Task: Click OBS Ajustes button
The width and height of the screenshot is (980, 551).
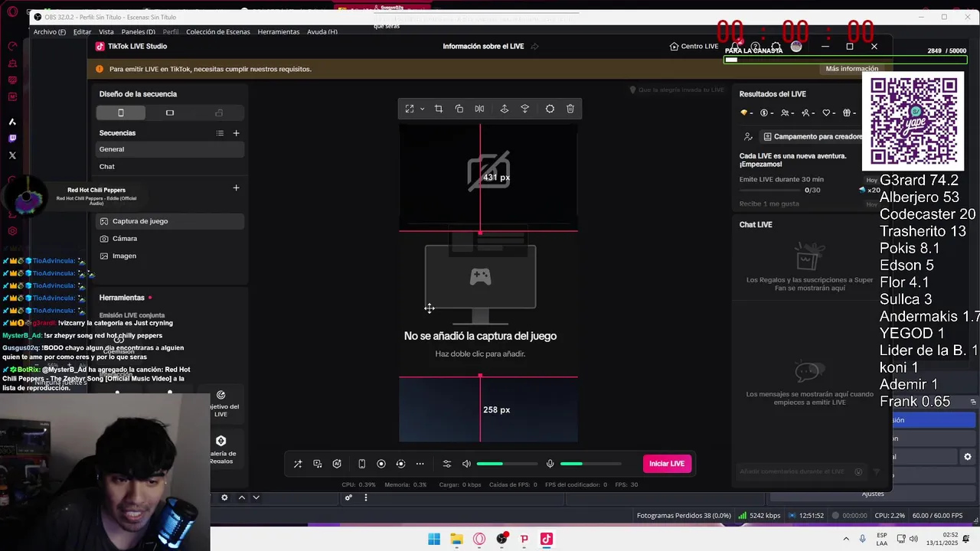Action: click(873, 494)
